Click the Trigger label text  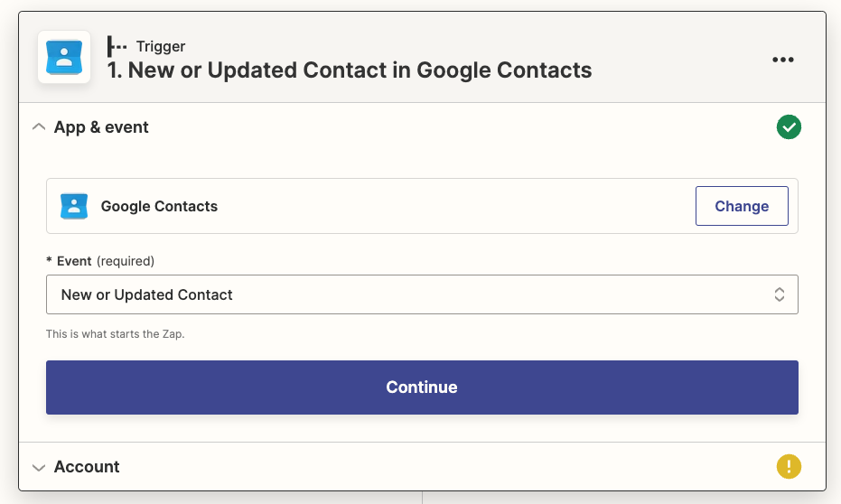tap(161, 46)
